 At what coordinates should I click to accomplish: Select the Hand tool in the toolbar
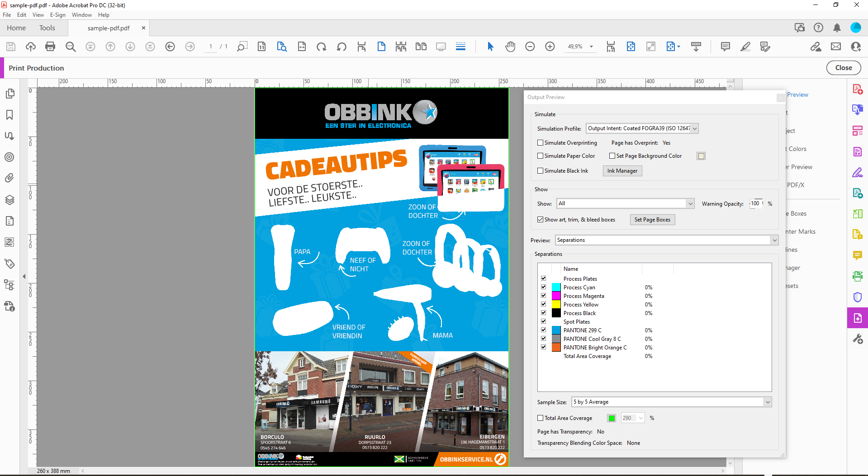[510, 47]
